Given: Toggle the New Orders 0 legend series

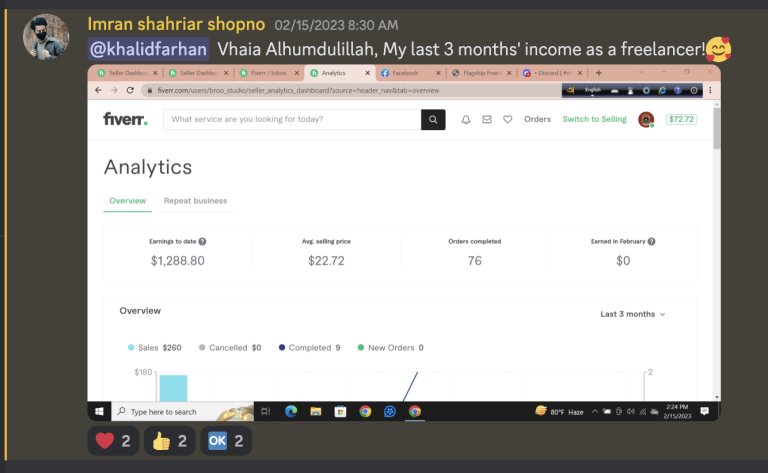Looking at the screenshot, I should [391, 348].
